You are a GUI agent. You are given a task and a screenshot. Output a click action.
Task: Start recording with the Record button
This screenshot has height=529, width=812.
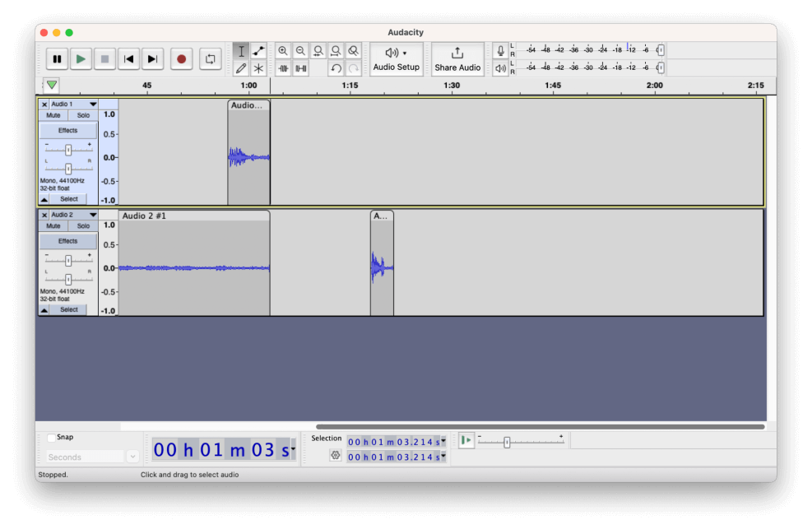(181, 59)
